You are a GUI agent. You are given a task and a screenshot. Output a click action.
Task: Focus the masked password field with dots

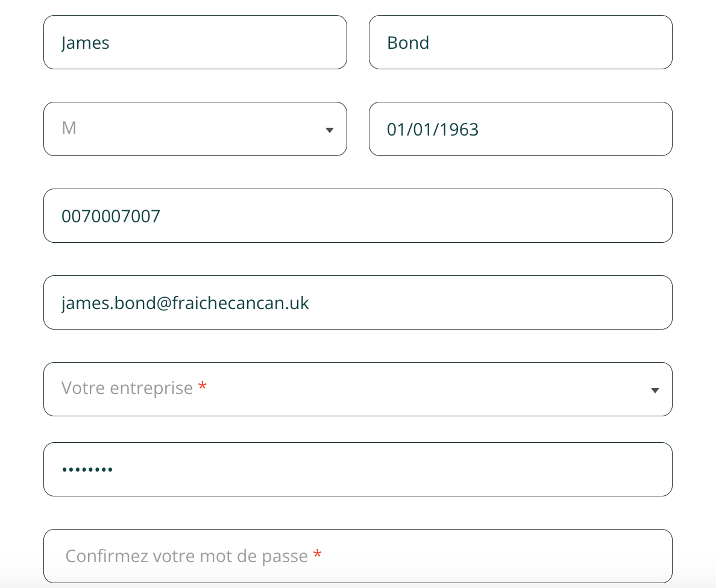point(357,469)
